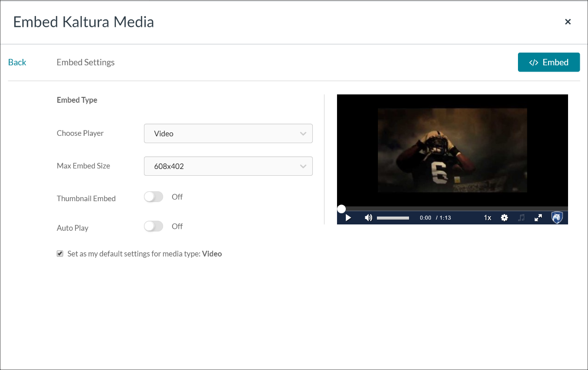Screen dimensions: 588x370
Task: Open the player settings gear
Action: [x=504, y=218]
